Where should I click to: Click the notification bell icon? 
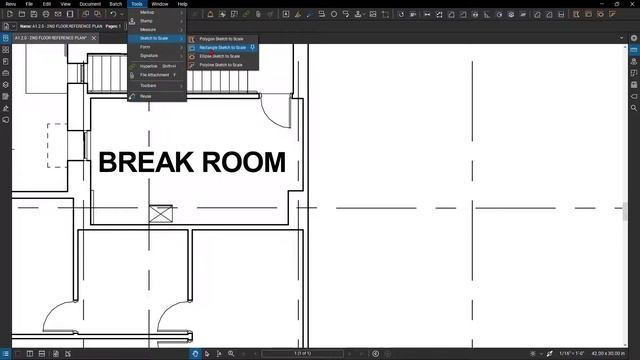point(210,14)
